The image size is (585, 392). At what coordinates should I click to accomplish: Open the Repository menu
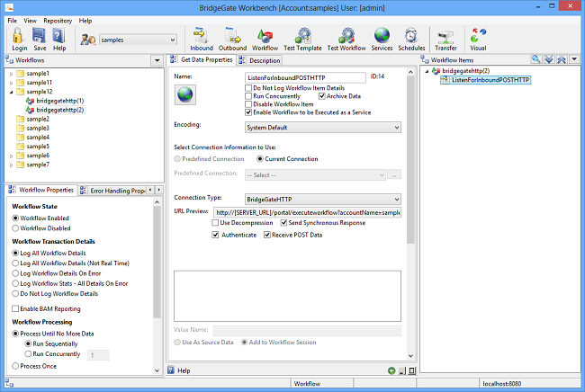pos(58,20)
